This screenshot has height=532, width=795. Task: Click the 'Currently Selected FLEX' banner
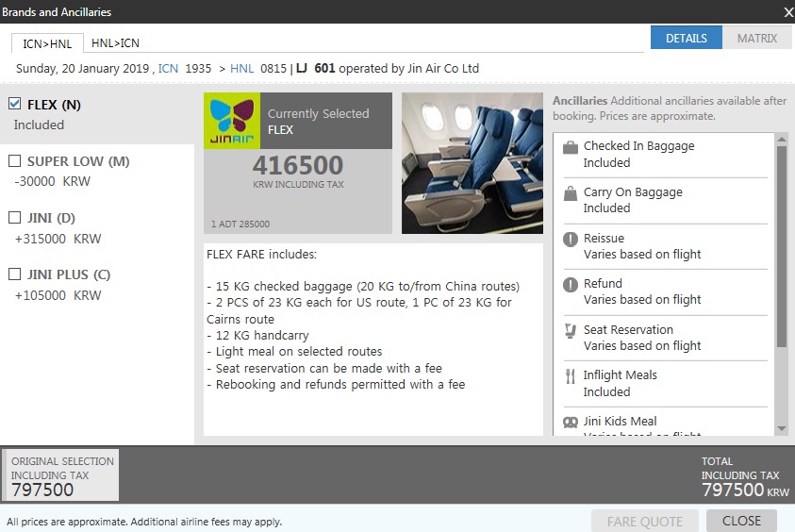coord(326,121)
